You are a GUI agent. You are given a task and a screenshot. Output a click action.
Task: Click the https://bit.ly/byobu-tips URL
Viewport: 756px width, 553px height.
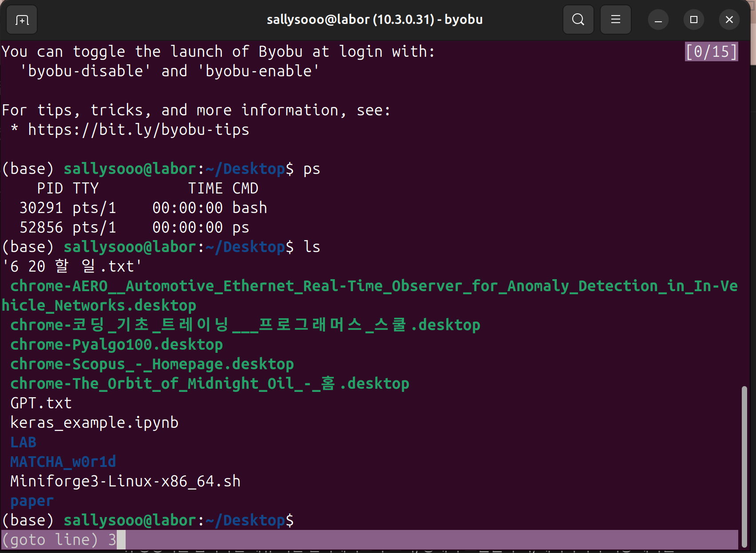point(139,130)
